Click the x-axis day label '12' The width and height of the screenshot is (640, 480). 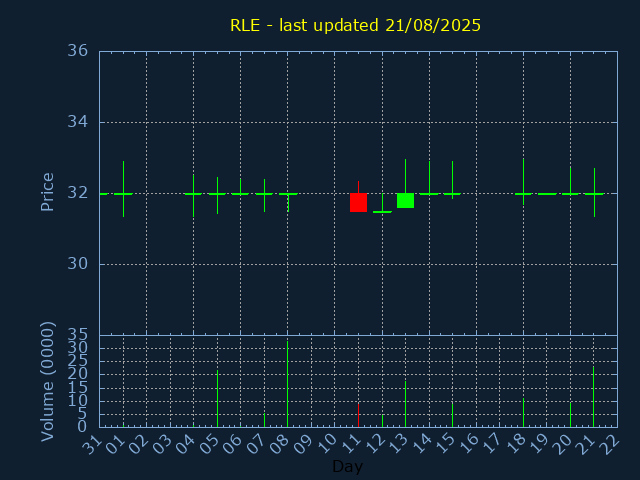click(375, 443)
